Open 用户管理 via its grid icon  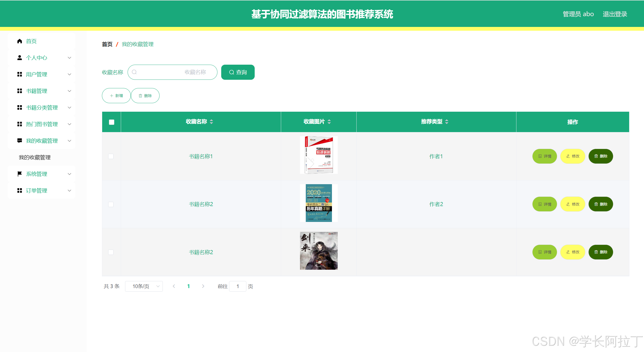click(x=20, y=74)
